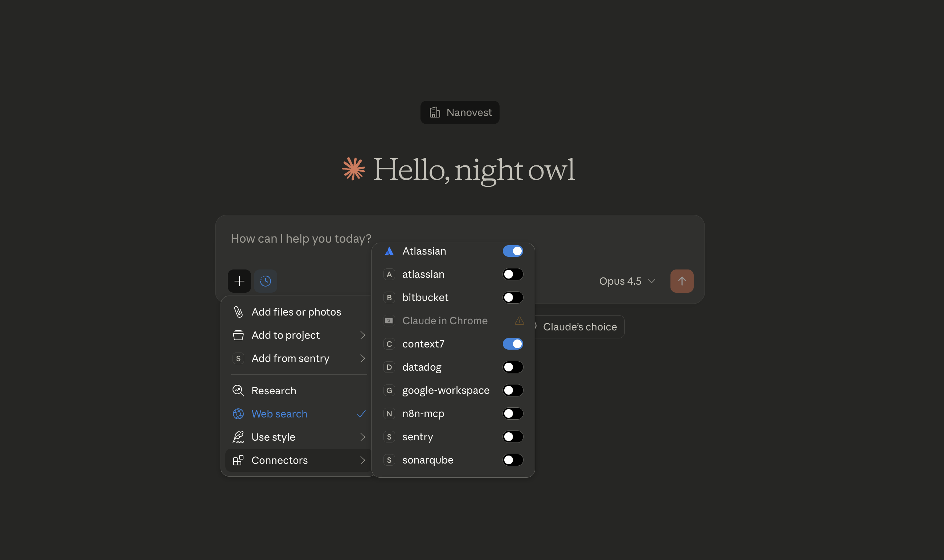Switch on the sentry connector toggle
Screen dimensions: 944x560
513,437
